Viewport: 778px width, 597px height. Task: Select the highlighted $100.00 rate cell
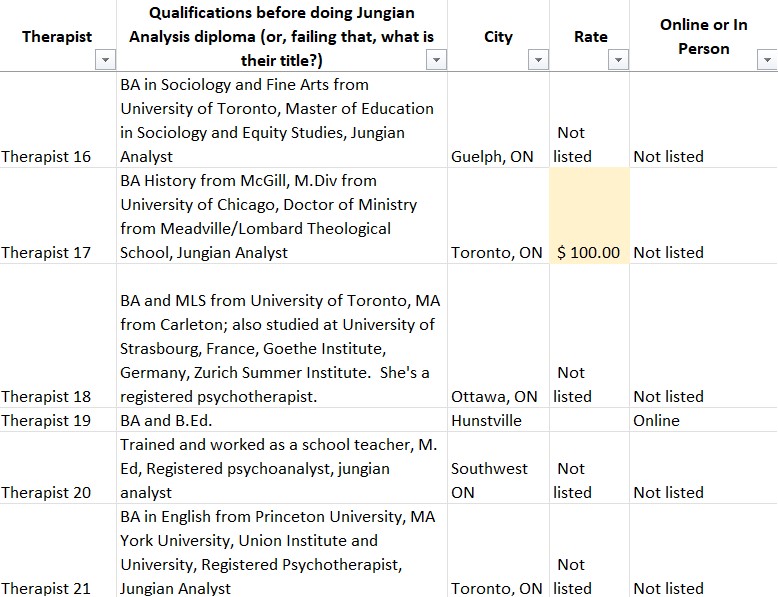tap(589, 216)
